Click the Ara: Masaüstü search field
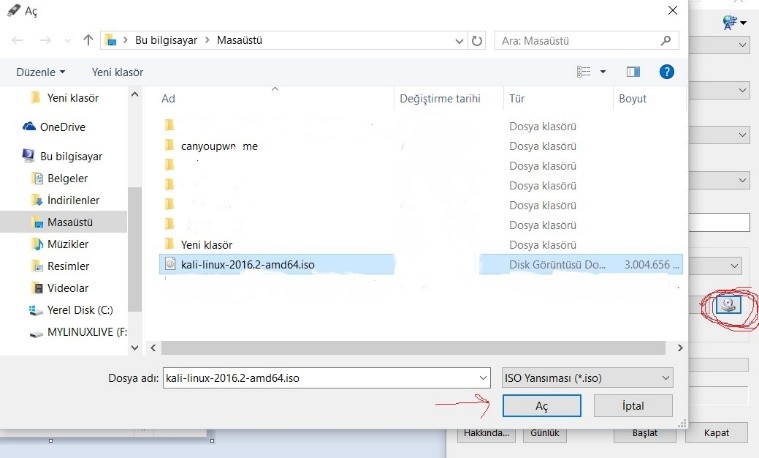Screen dimensions: 759x458 [580, 41]
